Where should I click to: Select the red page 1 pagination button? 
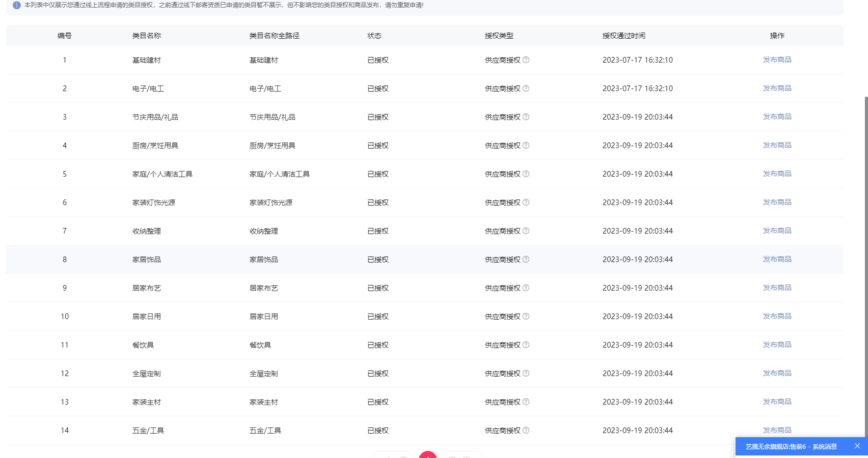coord(428,454)
